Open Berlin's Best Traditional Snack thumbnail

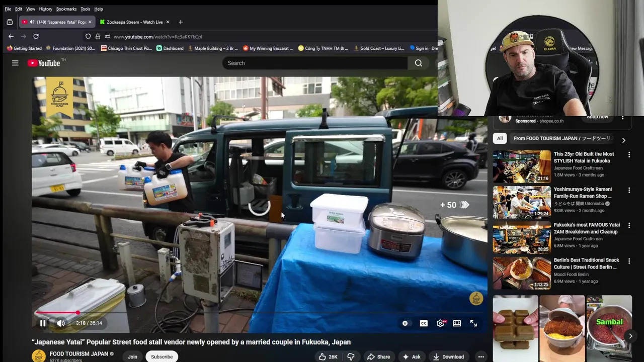[522, 273]
